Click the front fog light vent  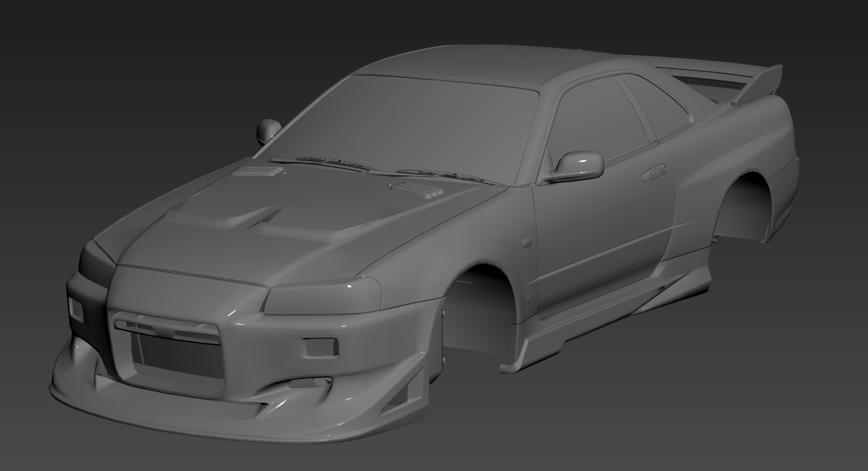point(320,348)
